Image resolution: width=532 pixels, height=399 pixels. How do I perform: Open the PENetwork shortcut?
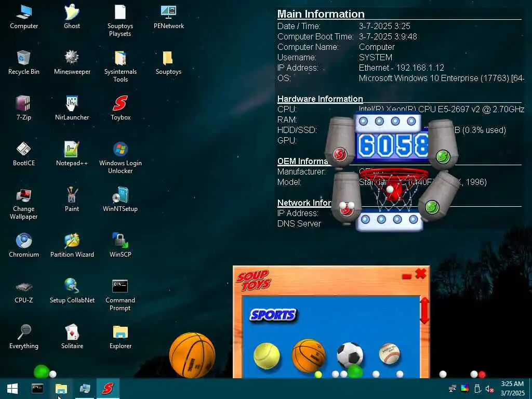tap(169, 17)
